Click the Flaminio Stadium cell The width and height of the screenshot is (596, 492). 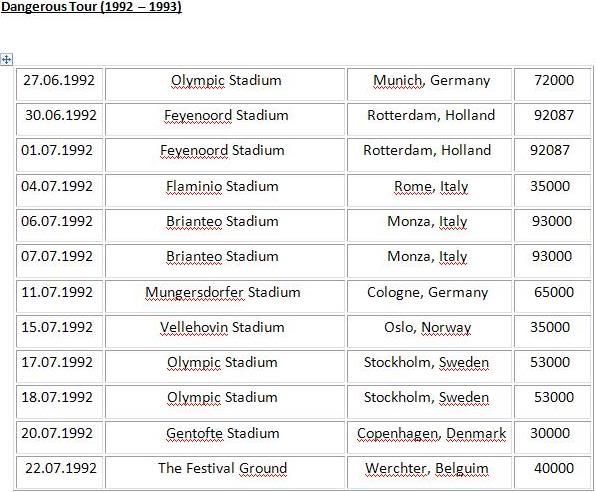[225, 190]
